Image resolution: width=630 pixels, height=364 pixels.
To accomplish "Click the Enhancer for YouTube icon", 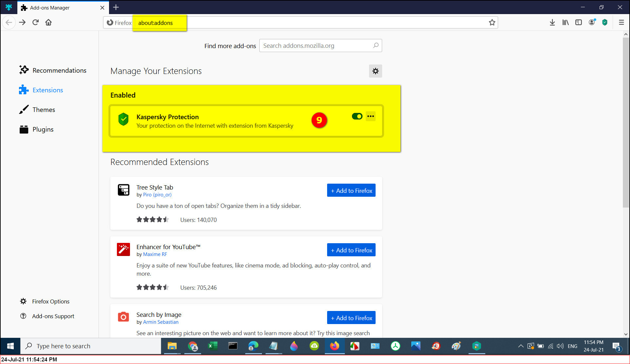I will tap(123, 249).
